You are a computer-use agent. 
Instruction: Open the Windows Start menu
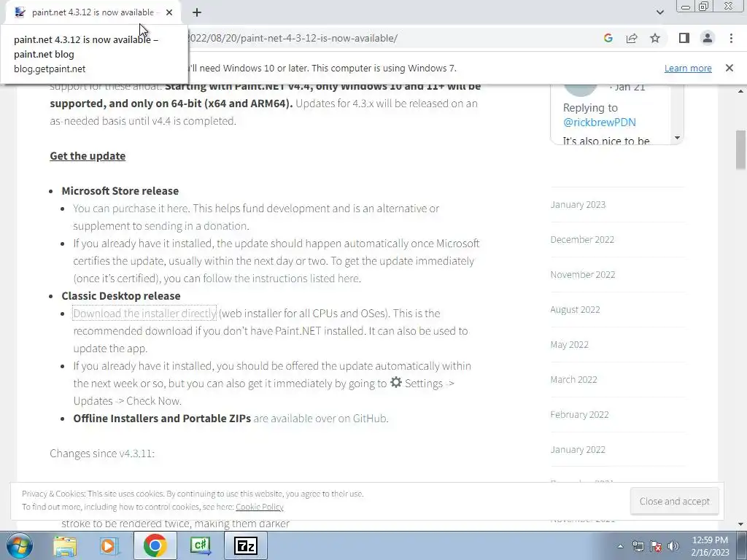(19, 545)
